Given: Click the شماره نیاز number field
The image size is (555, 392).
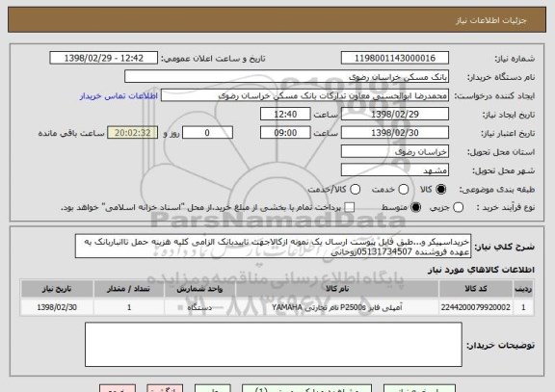Looking at the screenshot, I should 395,58.
